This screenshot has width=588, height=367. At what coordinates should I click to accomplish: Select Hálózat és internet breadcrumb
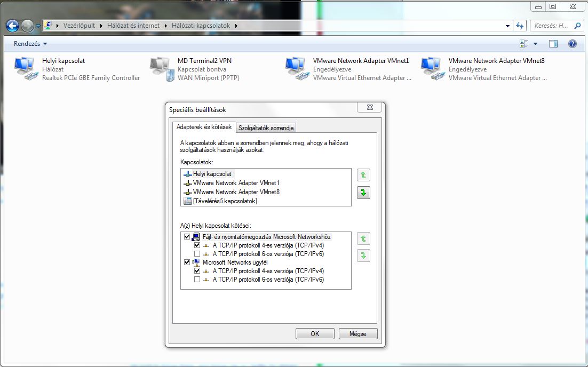pyautogui.click(x=133, y=26)
